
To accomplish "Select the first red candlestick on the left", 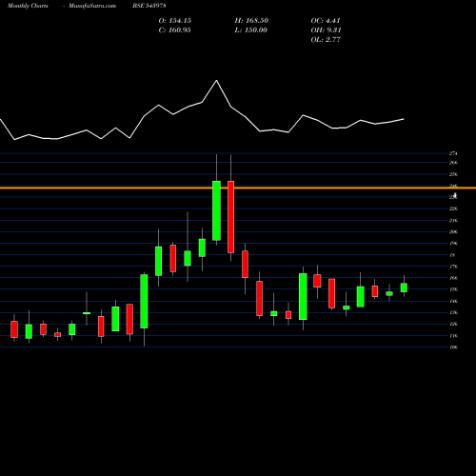I will coord(14,329).
